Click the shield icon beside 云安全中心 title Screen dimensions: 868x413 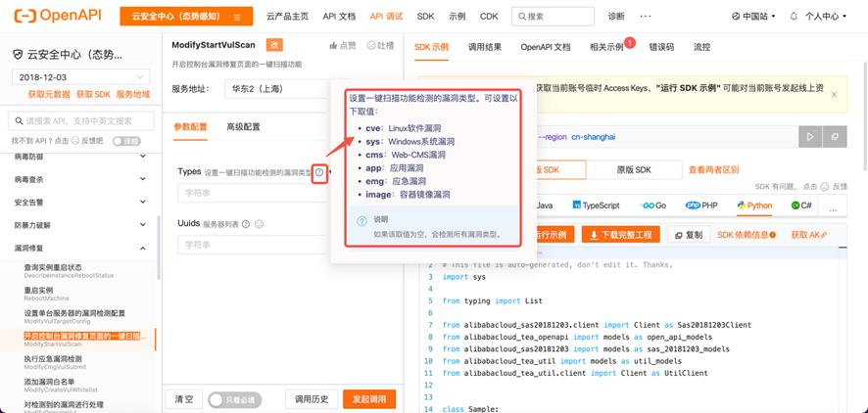pyautogui.click(x=18, y=55)
